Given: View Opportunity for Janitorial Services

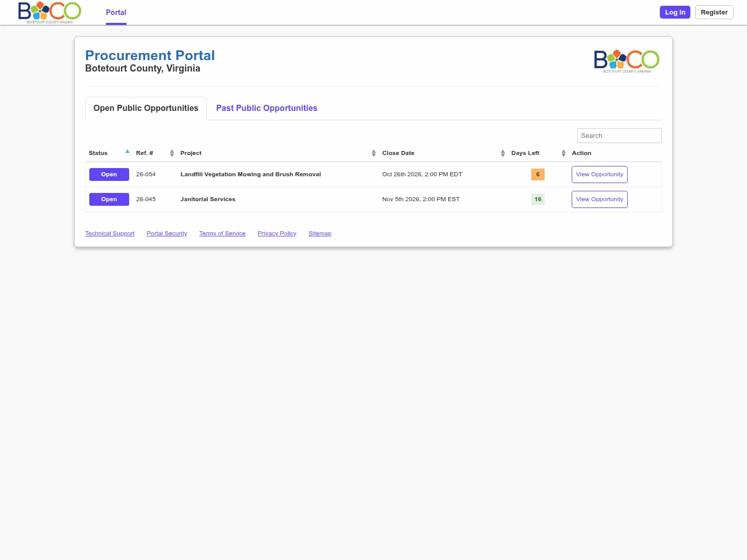Looking at the screenshot, I should point(599,199).
